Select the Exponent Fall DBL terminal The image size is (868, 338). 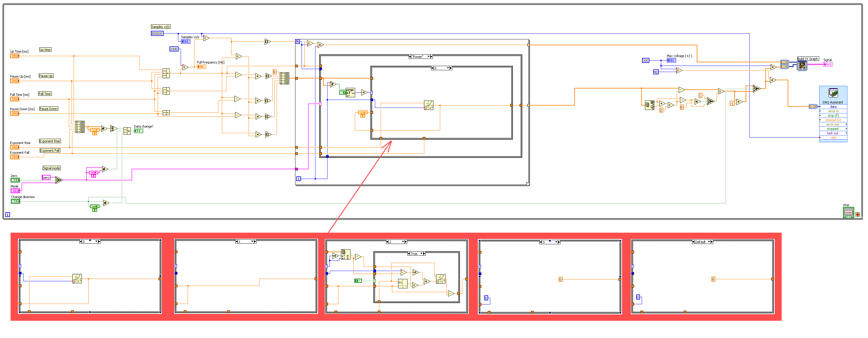pos(14,157)
